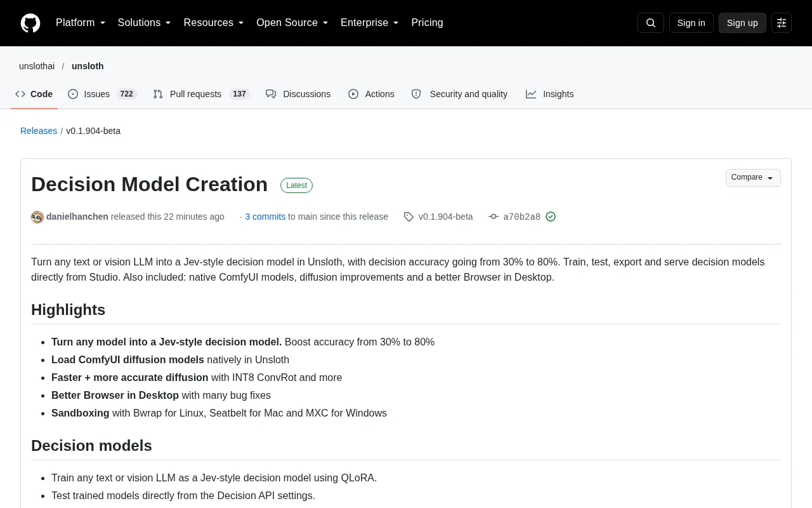Click the tag icon beside v0.1.904-beta
The height and width of the screenshot is (508, 812).
pos(409,217)
